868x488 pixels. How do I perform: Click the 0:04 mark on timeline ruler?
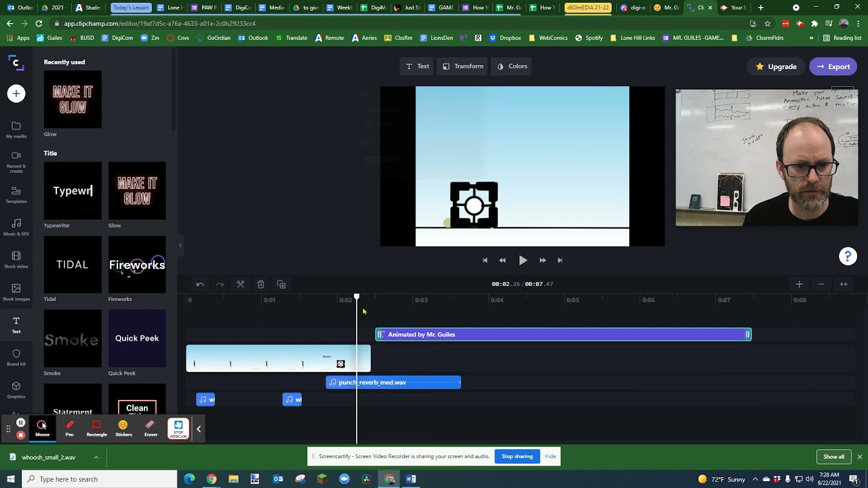click(497, 300)
